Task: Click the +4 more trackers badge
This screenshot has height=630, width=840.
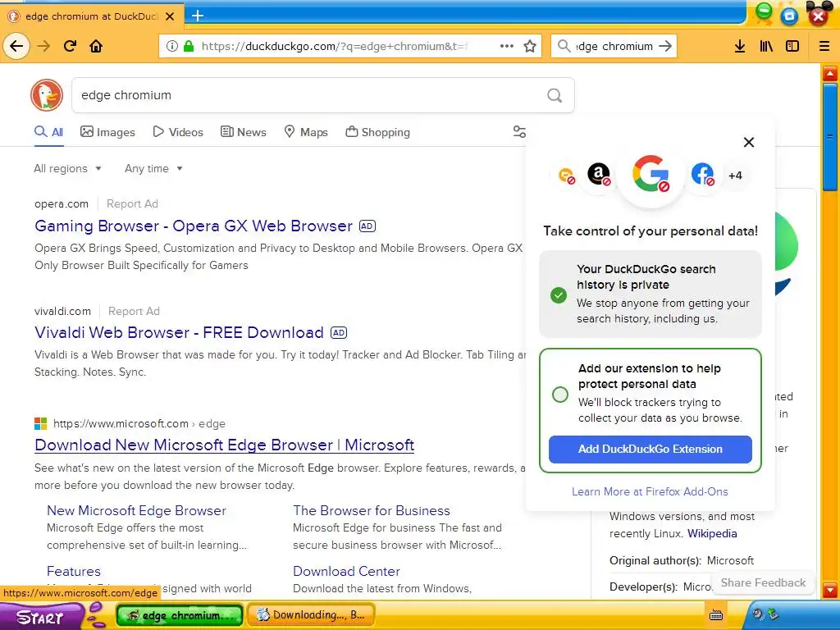Action: (736, 176)
